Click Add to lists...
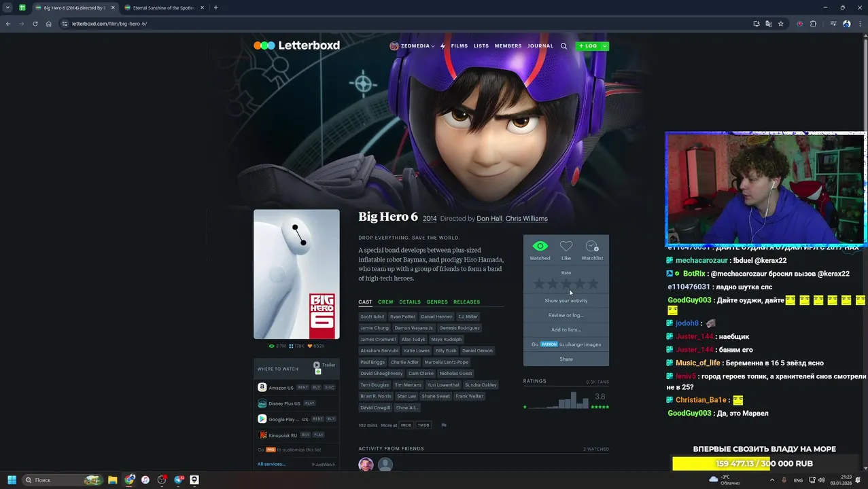868x489 pixels. pos(566,330)
